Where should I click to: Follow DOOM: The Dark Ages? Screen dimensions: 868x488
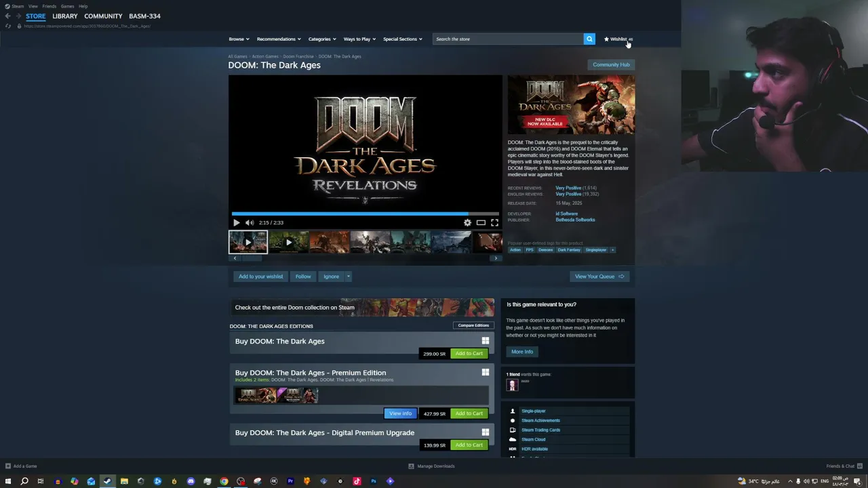point(303,277)
